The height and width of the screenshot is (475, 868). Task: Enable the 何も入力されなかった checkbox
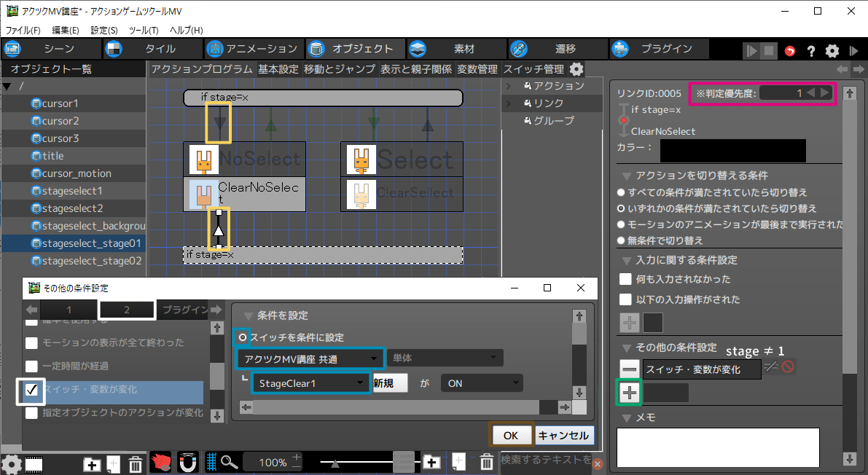click(625, 279)
